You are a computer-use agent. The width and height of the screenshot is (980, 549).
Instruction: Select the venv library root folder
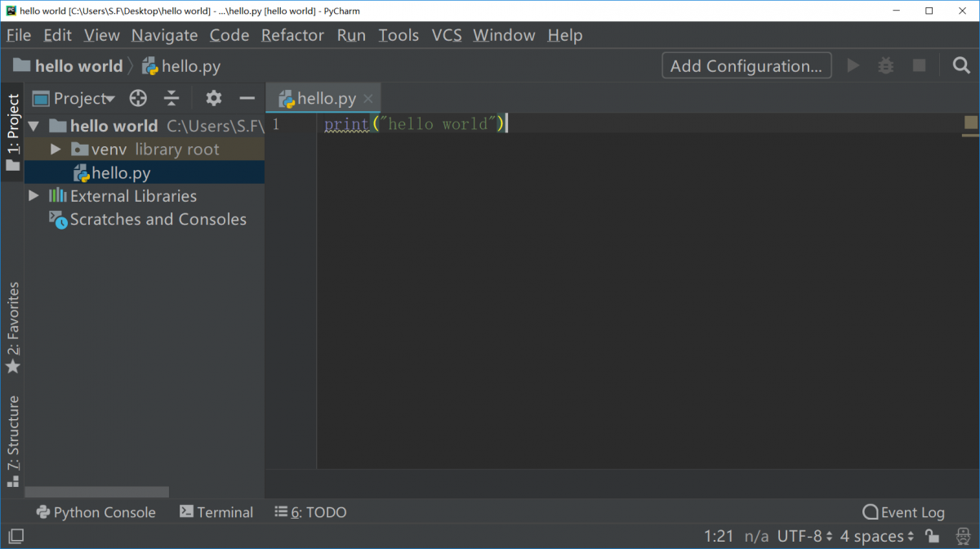point(145,150)
